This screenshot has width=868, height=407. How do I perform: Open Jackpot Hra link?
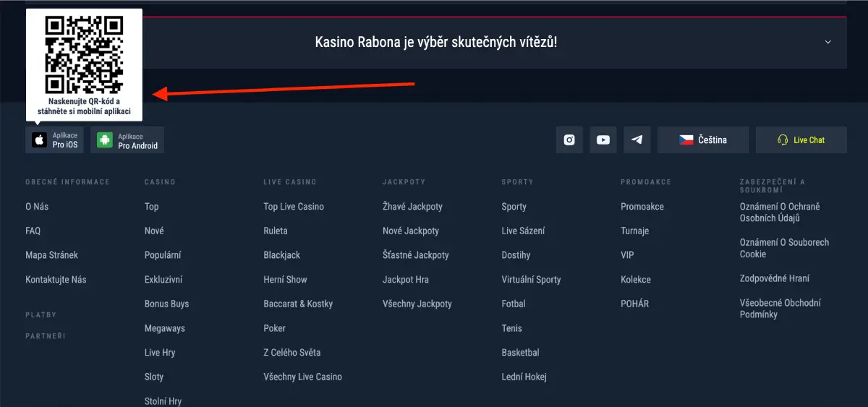coord(406,280)
